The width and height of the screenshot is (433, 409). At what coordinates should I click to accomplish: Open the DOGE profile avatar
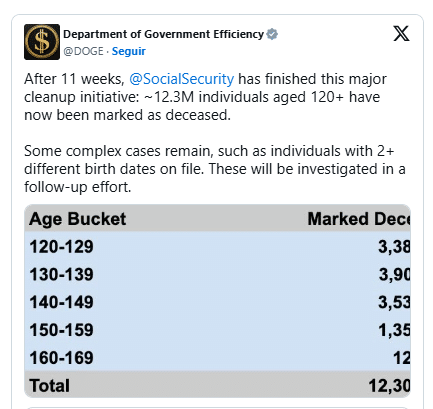pos(42,42)
